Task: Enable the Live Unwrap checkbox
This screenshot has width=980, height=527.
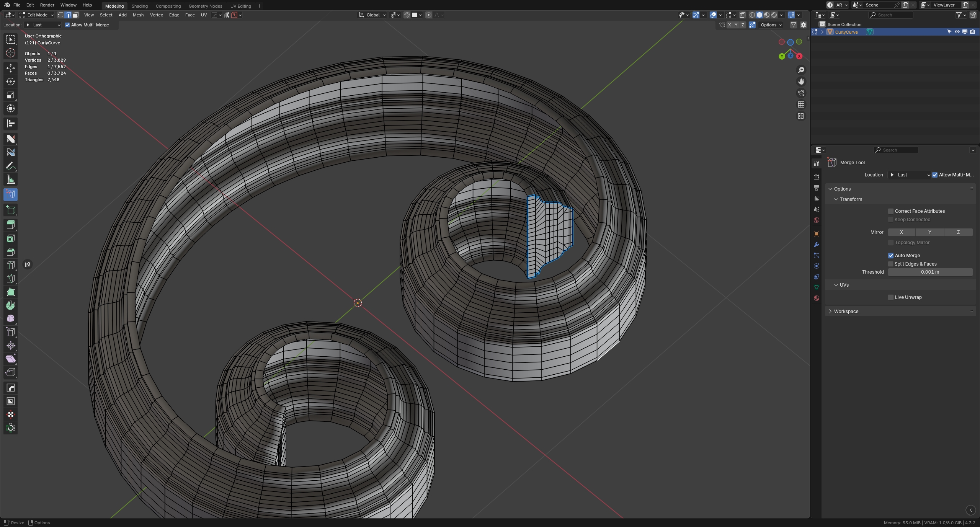Action: click(891, 297)
